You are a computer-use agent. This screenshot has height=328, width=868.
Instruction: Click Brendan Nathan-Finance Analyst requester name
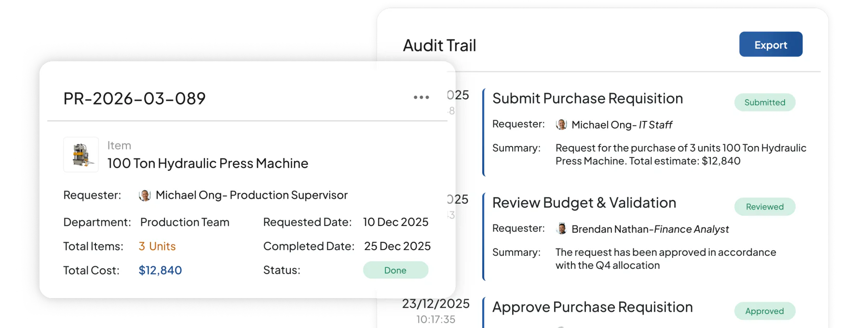(650, 229)
